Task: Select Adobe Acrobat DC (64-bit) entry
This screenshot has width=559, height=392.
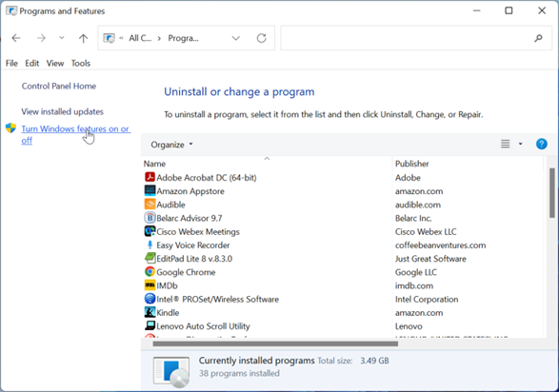Action: pyautogui.click(x=207, y=178)
